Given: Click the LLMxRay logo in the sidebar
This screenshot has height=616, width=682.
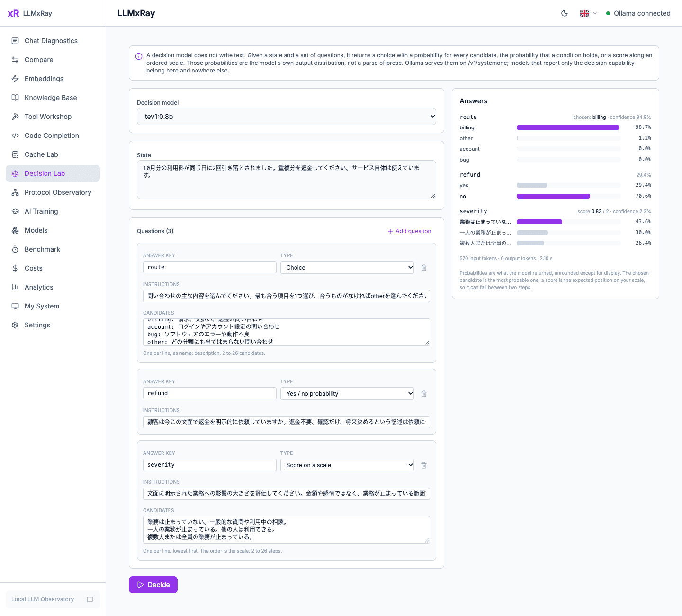Looking at the screenshot, I should (30, 13).
